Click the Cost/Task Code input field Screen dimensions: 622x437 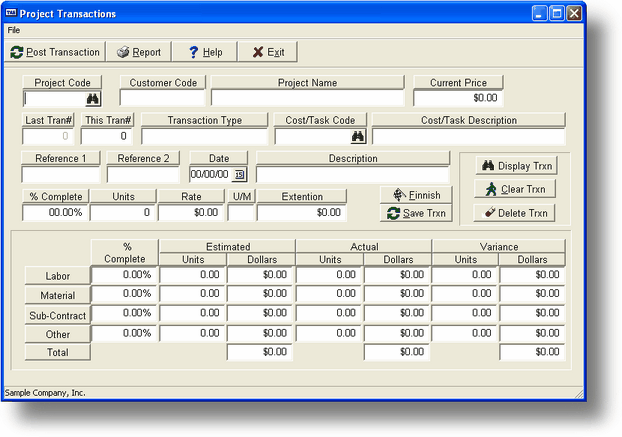point(313,137)
